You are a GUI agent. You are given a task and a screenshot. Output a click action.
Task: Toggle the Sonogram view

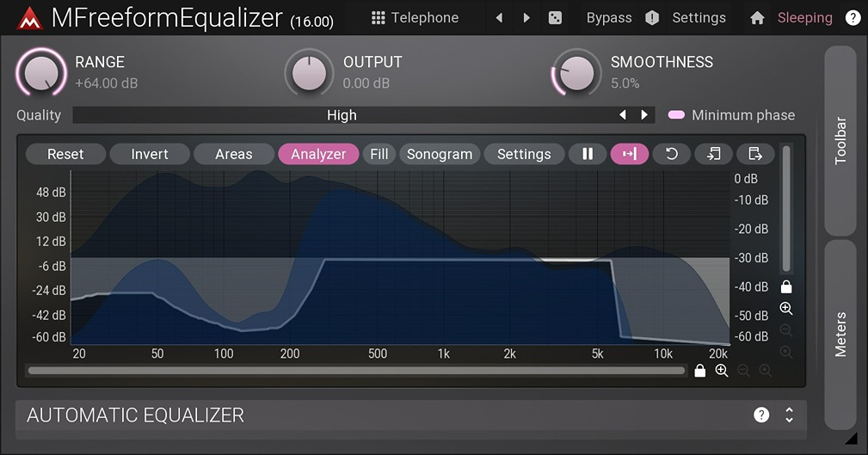coord(440,154)
